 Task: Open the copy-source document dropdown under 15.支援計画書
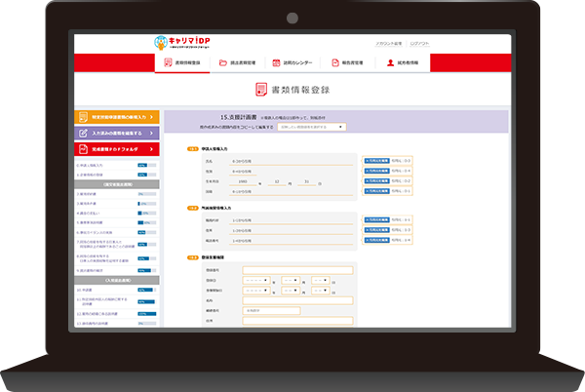[311, 127]
